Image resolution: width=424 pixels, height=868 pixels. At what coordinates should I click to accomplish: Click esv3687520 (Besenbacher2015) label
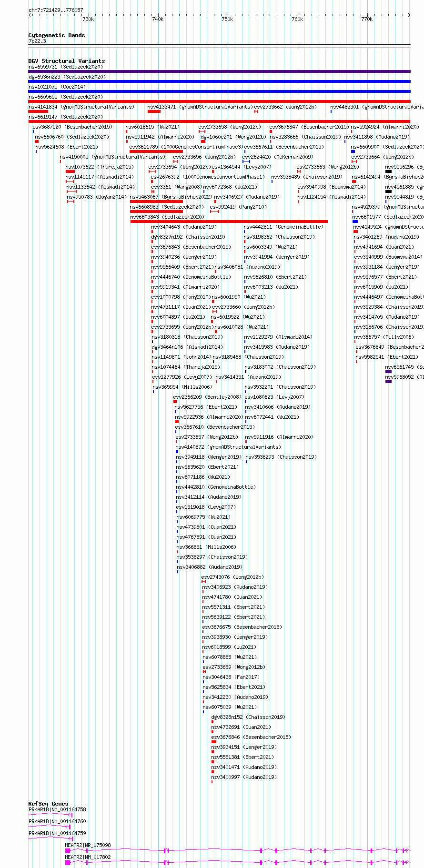72,127
